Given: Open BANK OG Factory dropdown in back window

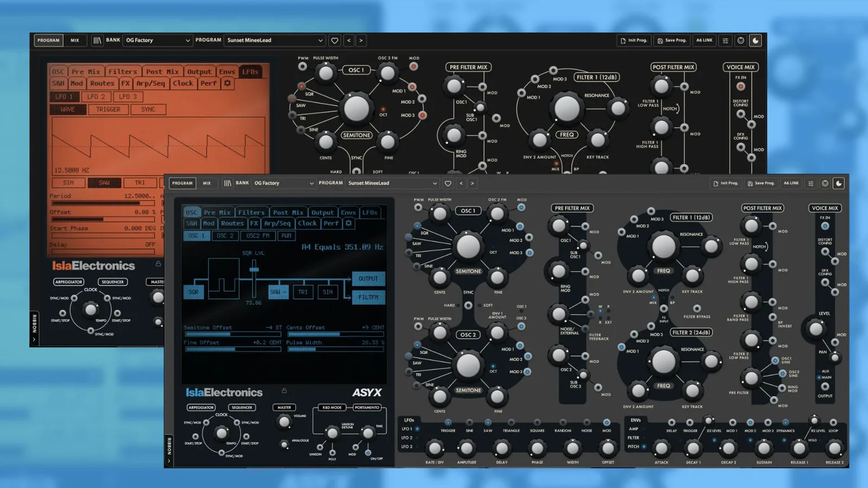Looking at the screenshot, I should point(157,40).
